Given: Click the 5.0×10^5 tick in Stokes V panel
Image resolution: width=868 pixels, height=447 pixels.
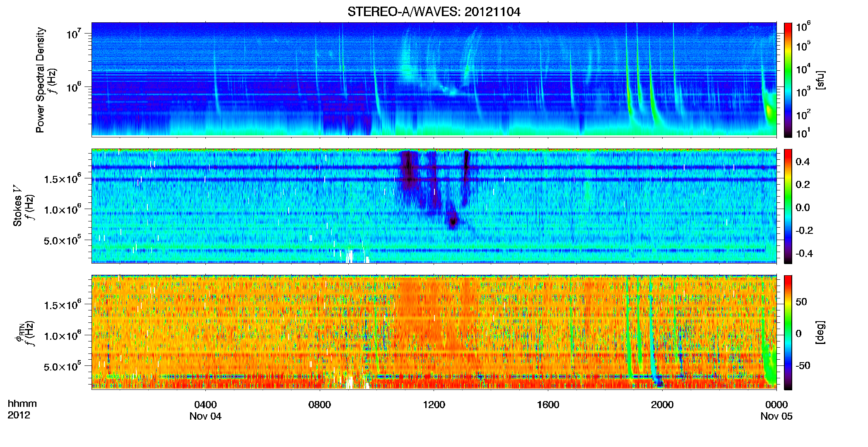Looking at the screenshot, I should click(x=63, y=240).
